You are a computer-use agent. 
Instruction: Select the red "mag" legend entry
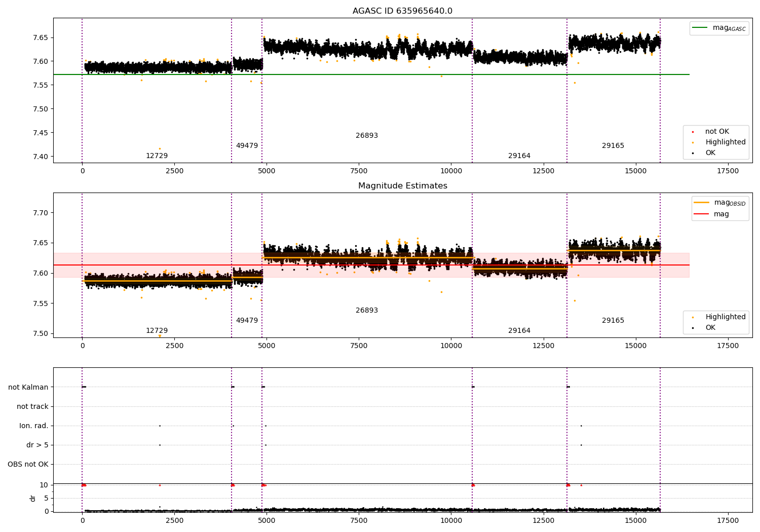711,214
